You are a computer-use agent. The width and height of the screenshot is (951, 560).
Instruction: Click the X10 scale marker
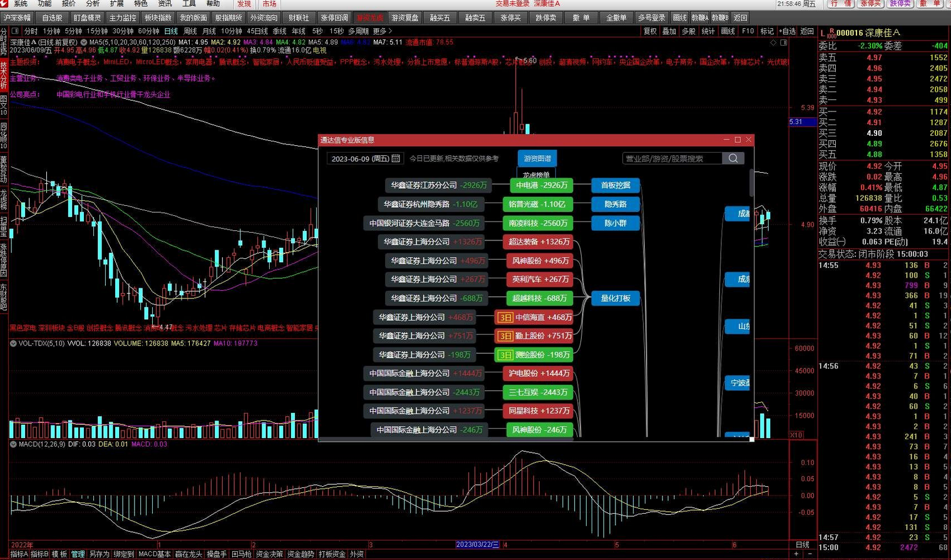796,435
